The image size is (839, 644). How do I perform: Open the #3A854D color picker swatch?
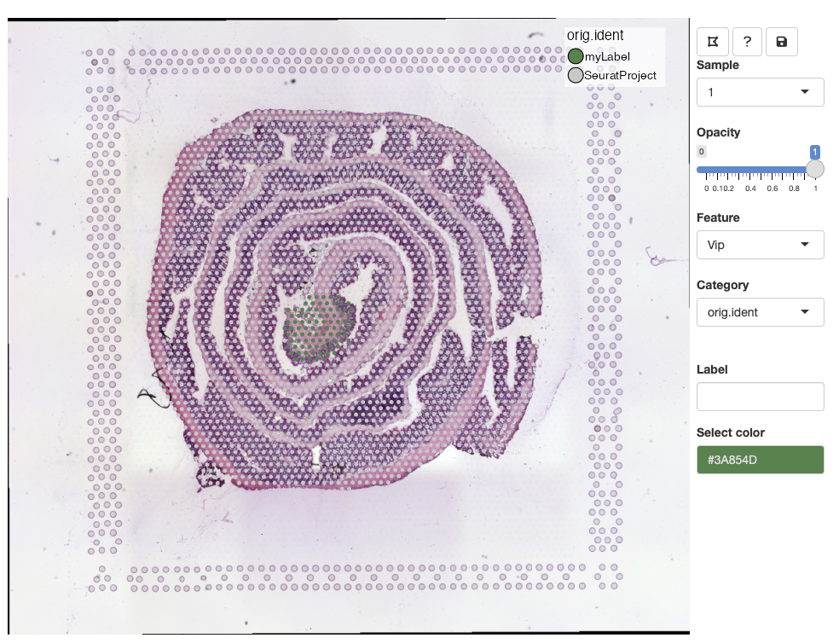(x=760, y=460)
